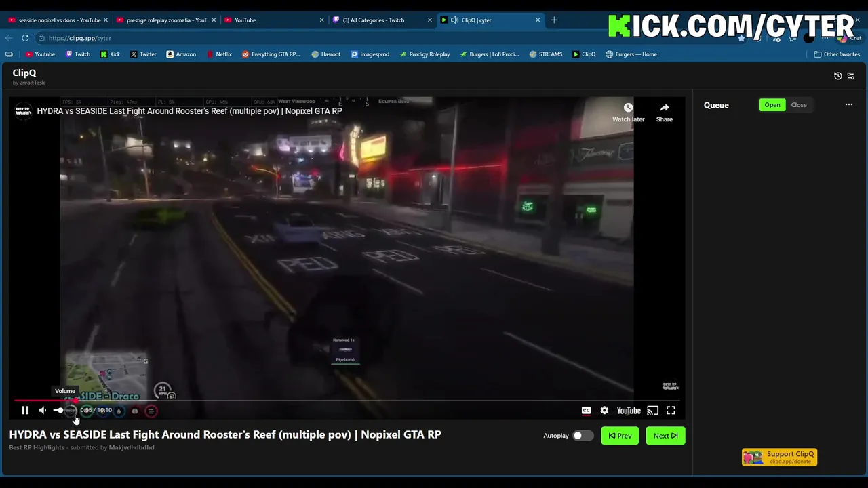Image resolution: width=868 pixels, height=488 pixels.
Task: Close the seaside nopixel vs dons tab
Action: (x=105, y=20)
